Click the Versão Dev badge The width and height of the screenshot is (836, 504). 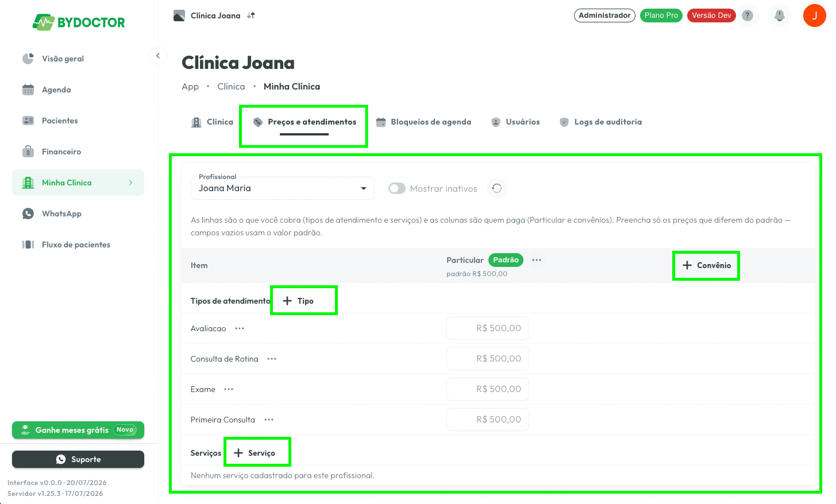click(x=711, y=15)
